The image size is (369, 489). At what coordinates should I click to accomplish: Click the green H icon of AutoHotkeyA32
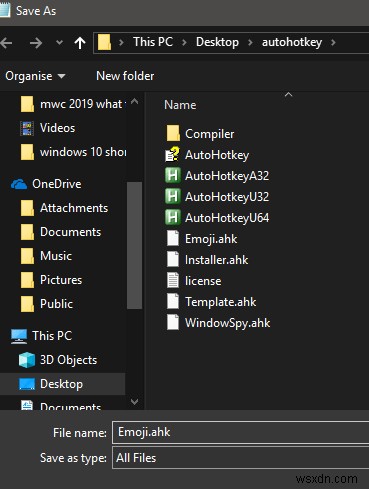(173, 175)
